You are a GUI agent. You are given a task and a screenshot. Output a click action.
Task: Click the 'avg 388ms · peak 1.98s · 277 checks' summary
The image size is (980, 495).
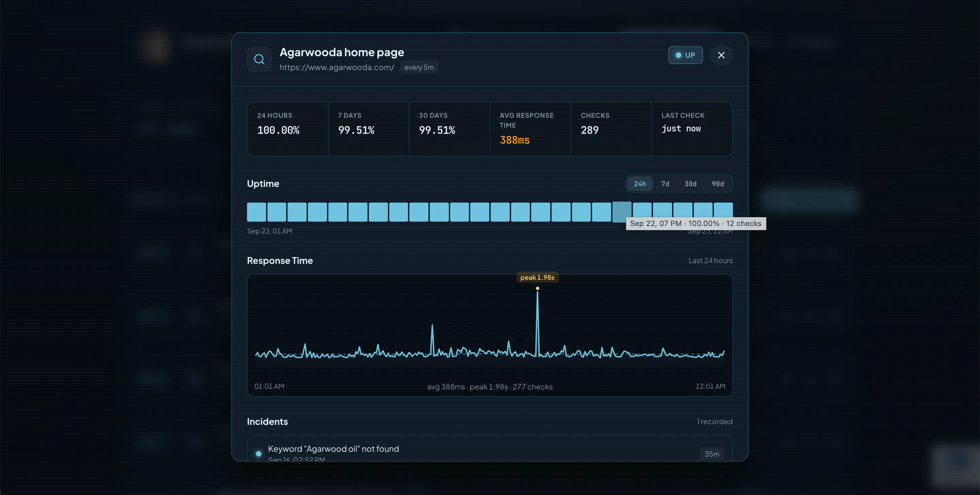coord(490,387)
